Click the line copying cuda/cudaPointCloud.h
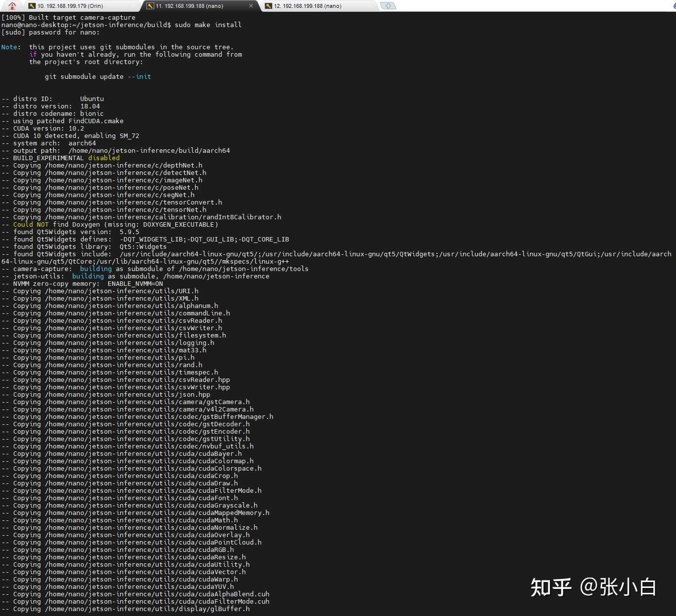This screenshot has height=616, width=676. point(132,542)
